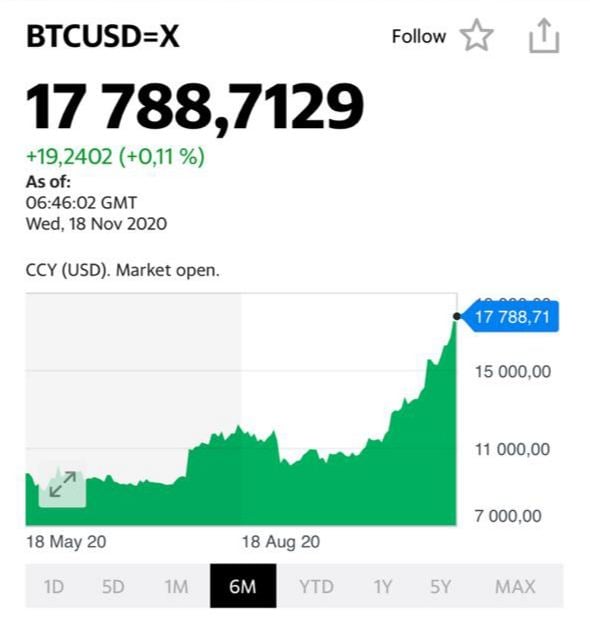Click the Follow text label
Viewport: 590px width, 630px height.
tap(419, 37)
